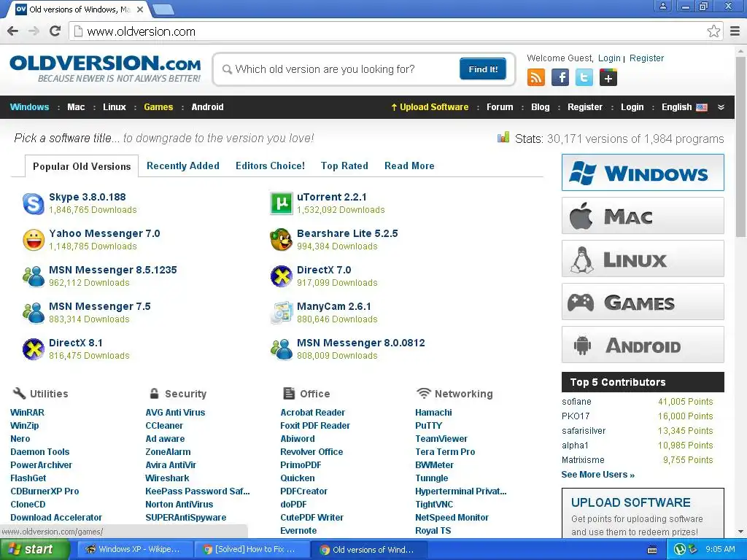The image size is (747, 560).
Task: Click the uTorrent tray icon in taskbar
Action: pyautogui.click(x=680, y=550)
